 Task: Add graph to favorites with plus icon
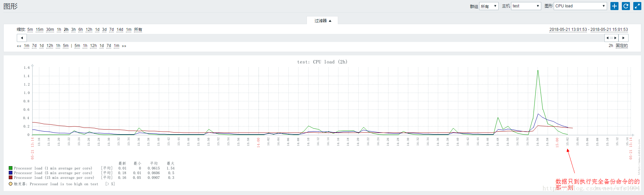pos(614,6)
